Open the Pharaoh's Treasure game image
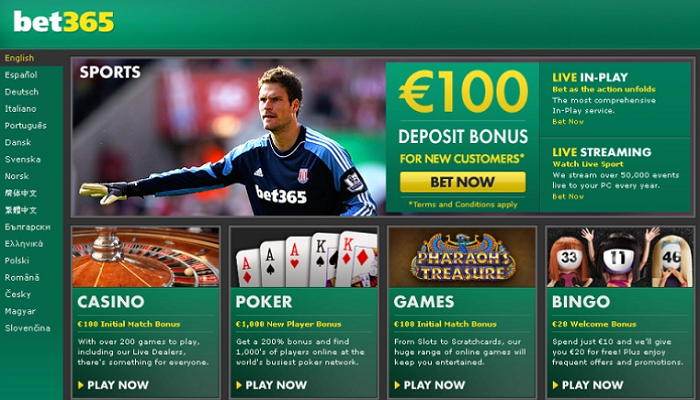 coord(462,257)
